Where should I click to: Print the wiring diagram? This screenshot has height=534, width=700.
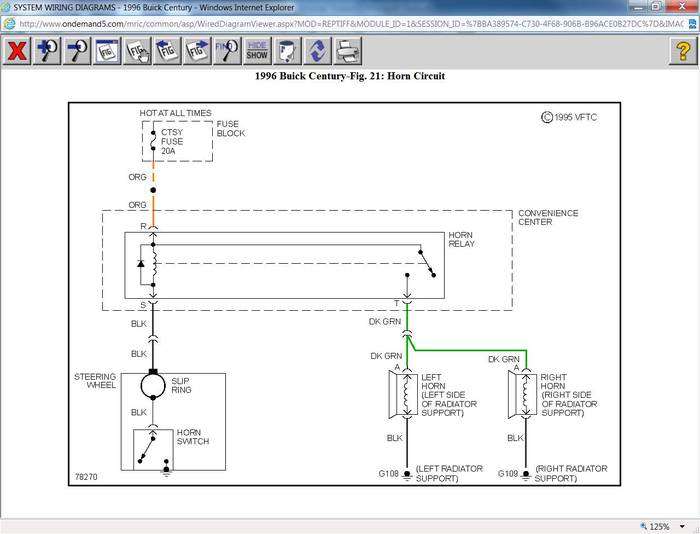tap(347, 51)
